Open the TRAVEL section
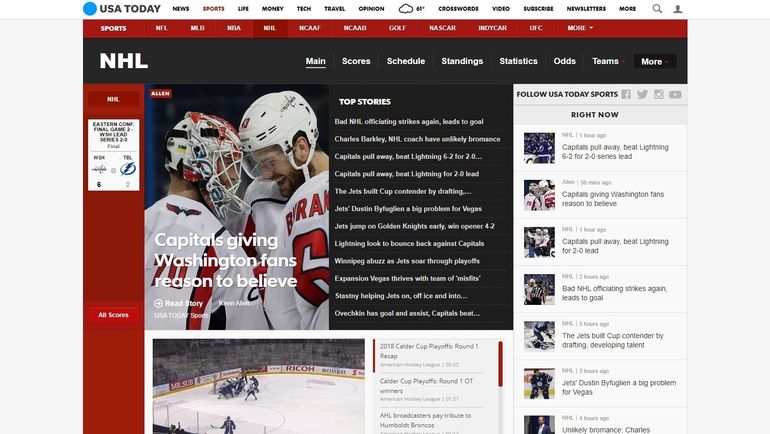This screenshot has height=434, width=770. (x=334, y=9)
